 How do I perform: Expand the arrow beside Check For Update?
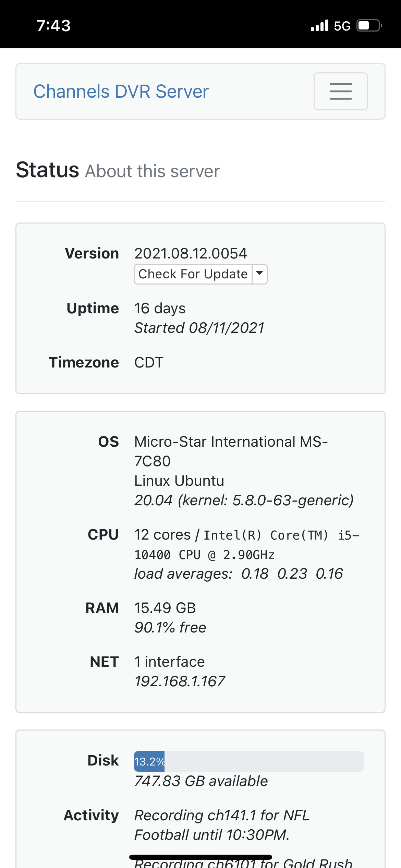pyautogui.click(x=260, y=274)
